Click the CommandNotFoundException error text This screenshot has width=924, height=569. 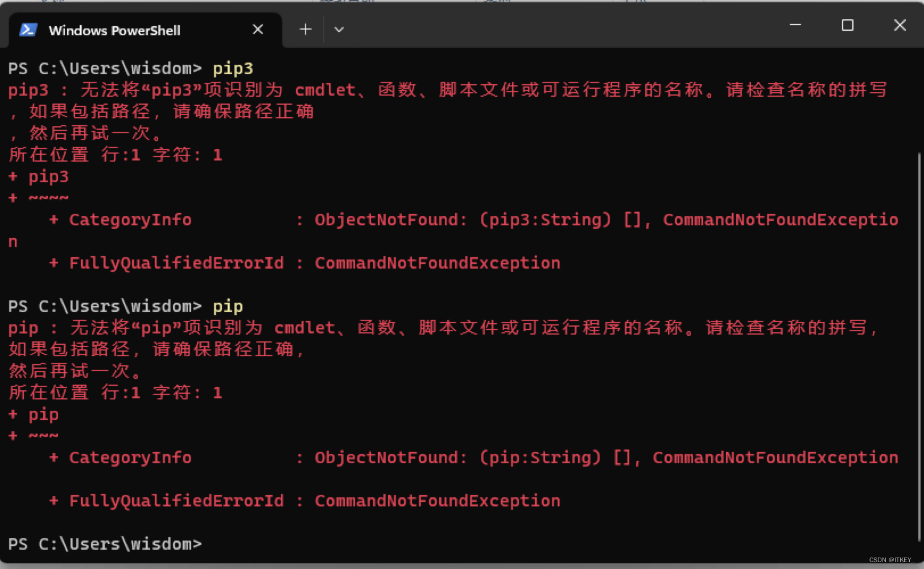pos(437,262)
